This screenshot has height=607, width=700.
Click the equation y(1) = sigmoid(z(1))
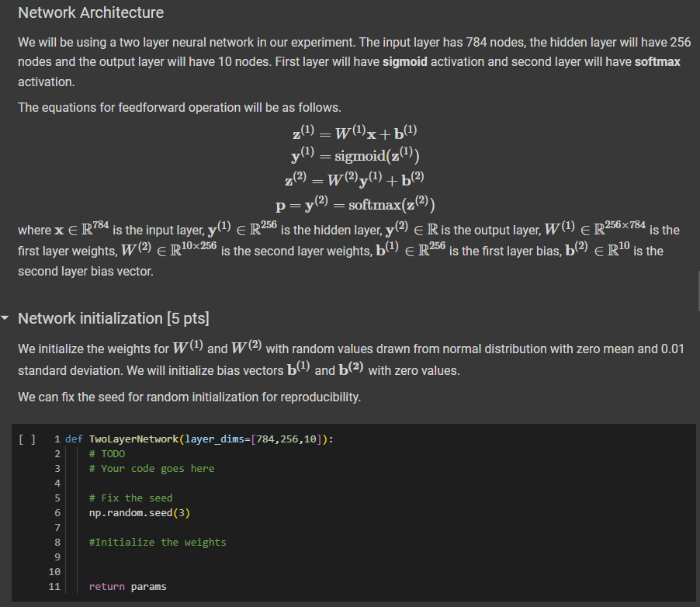click(x=355, y=155)
